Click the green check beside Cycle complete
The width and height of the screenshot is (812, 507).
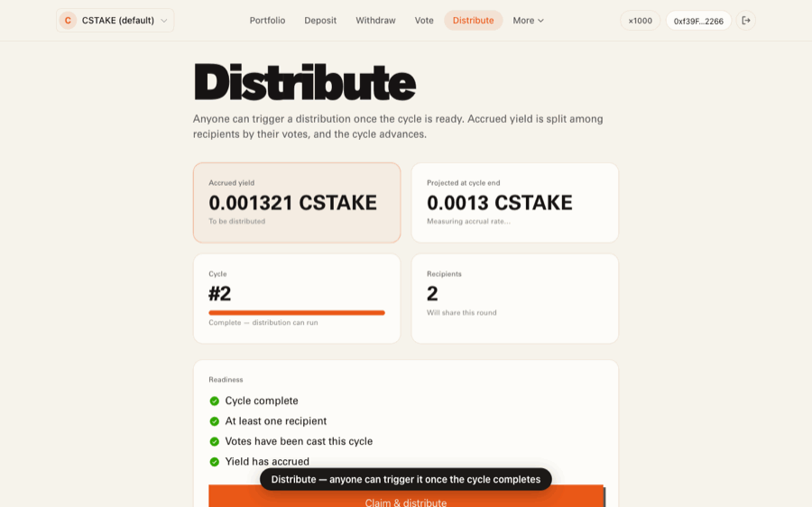tap(215, 401)
